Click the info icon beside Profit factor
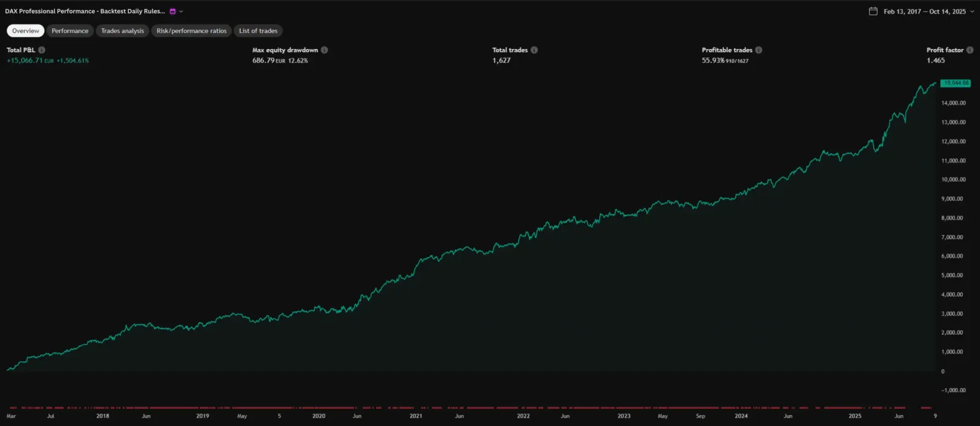980x426 pixels. (970, 50)
